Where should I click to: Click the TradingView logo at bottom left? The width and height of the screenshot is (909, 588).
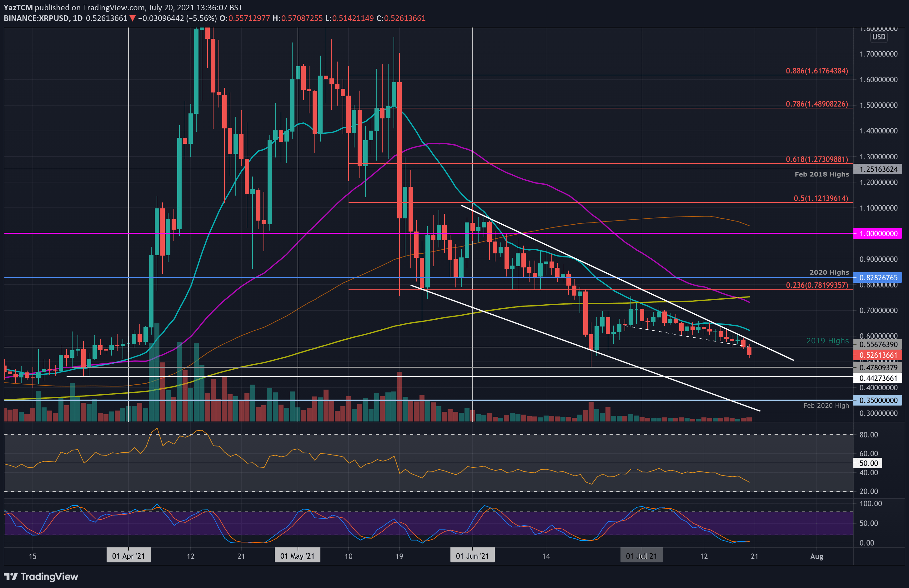(41, 576)
